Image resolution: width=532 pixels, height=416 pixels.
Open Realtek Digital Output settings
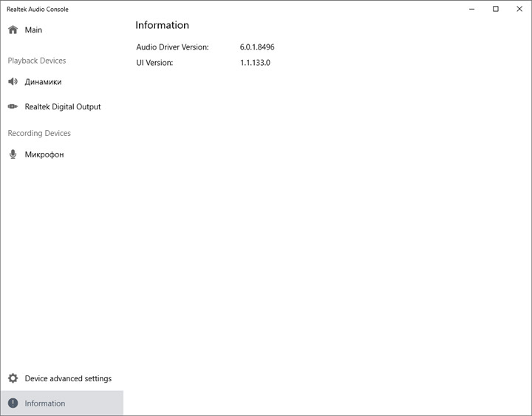pos(62,106)
